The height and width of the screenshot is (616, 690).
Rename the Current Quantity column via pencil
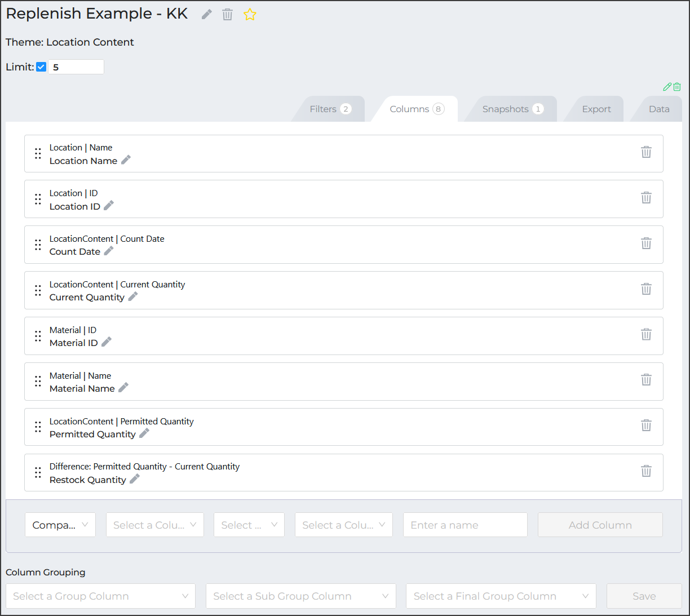[133, 296]
